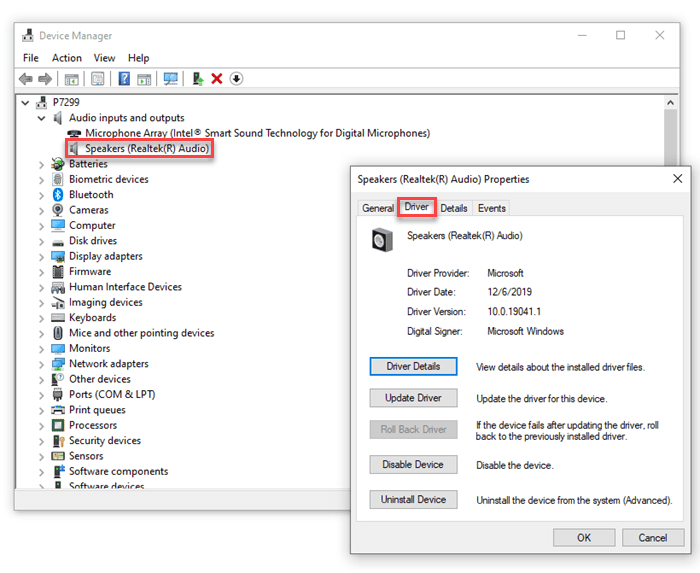Click the Scan for hardware changes monitor icon
Viewport: 700px width, 573px height.
[171, 79]
